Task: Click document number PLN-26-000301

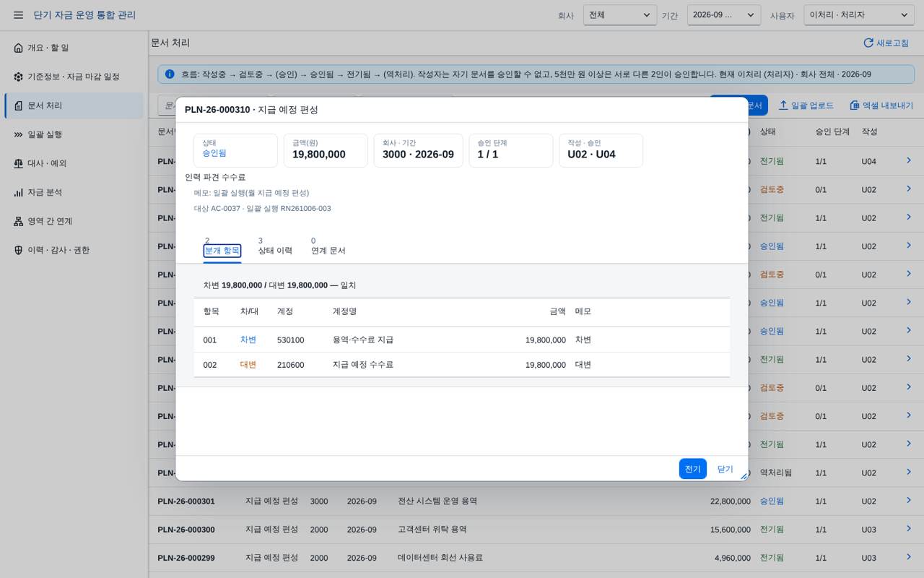Action: 186,501
